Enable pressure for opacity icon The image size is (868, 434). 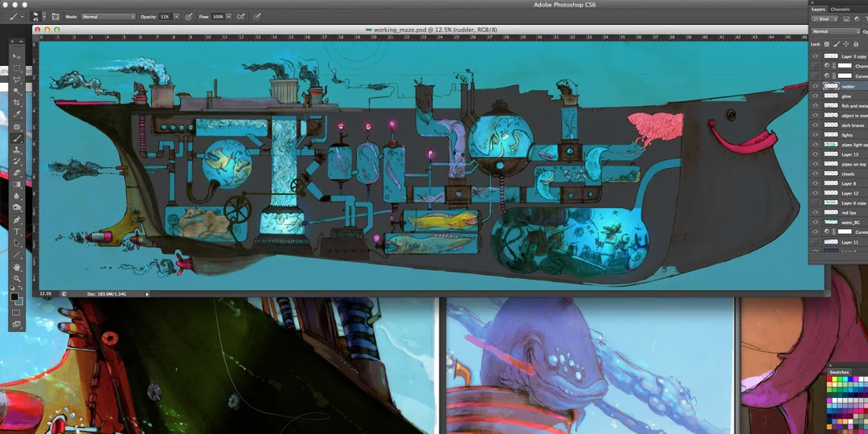coord(189,17)
